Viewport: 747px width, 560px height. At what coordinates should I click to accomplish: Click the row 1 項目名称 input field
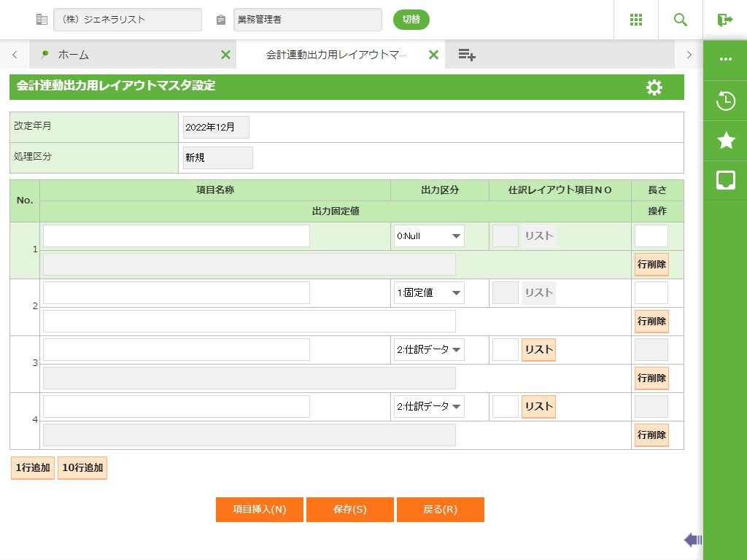coord(177,236)
